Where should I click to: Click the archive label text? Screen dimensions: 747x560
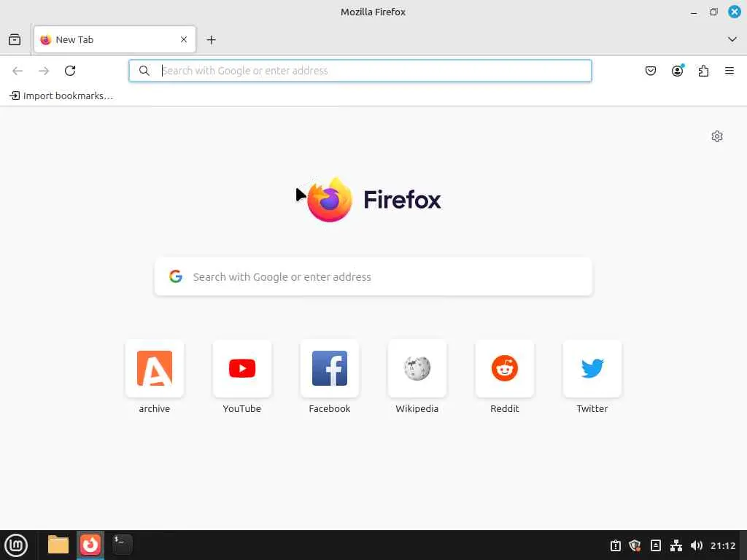155,408
